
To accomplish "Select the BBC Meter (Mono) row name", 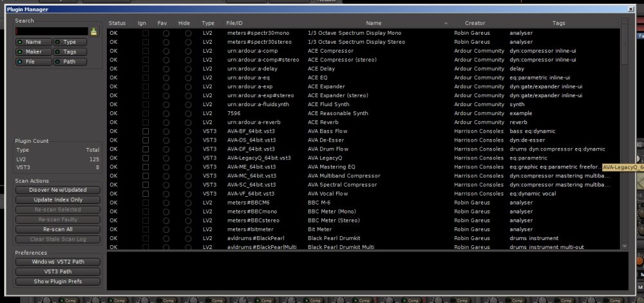I will coord(332,212).
